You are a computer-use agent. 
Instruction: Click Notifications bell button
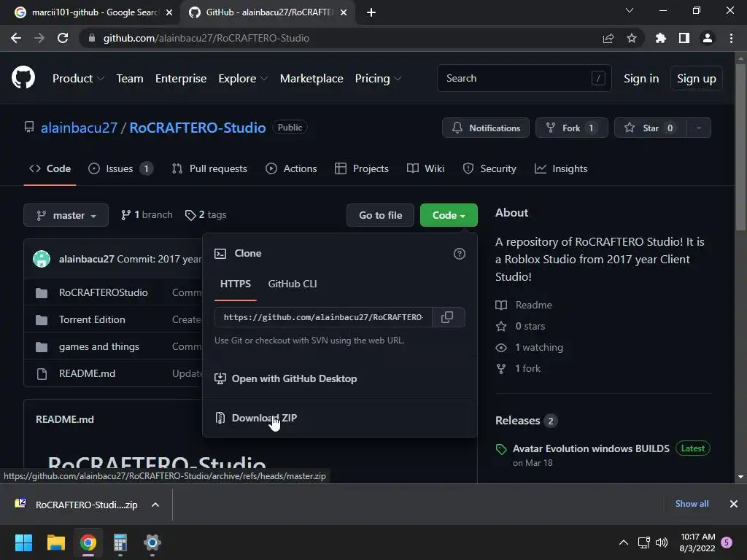pos(485,128)
